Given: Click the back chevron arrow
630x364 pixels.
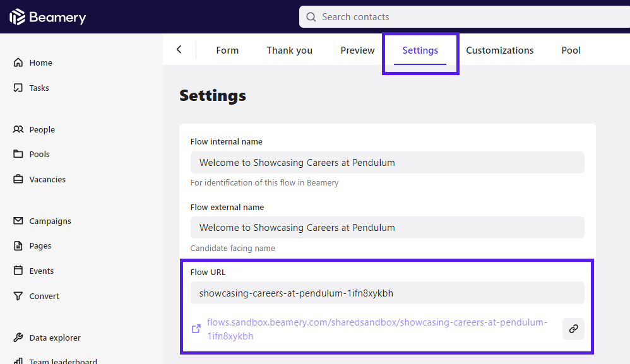Looking at the screenshot, I should (x=179, y=50).
